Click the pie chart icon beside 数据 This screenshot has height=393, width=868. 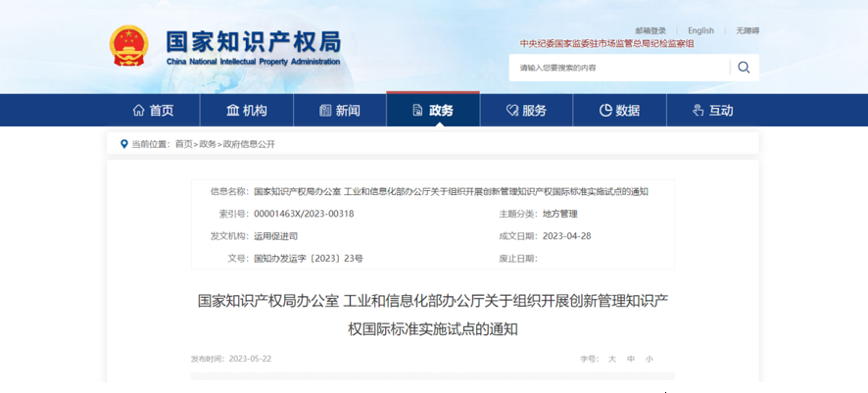[x=605, y=110]
